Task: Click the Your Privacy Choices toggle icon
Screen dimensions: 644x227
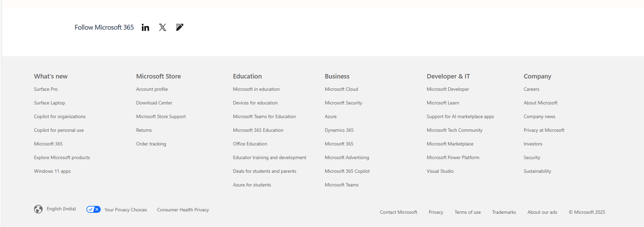Action: 93,209
